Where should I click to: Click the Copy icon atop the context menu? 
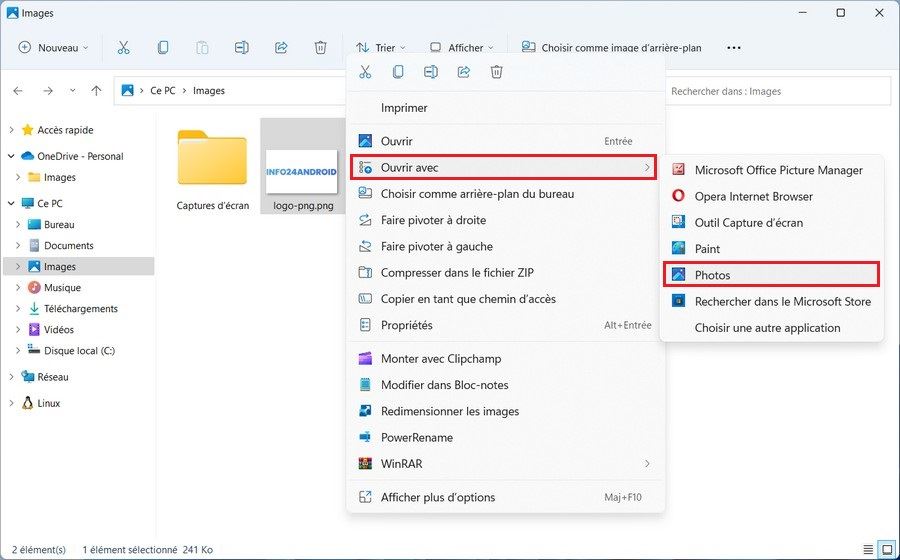398,72
